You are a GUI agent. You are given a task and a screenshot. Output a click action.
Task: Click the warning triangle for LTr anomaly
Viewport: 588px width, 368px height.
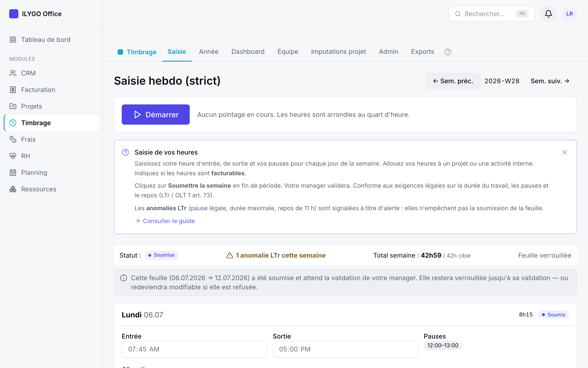(x=230, y=255)
